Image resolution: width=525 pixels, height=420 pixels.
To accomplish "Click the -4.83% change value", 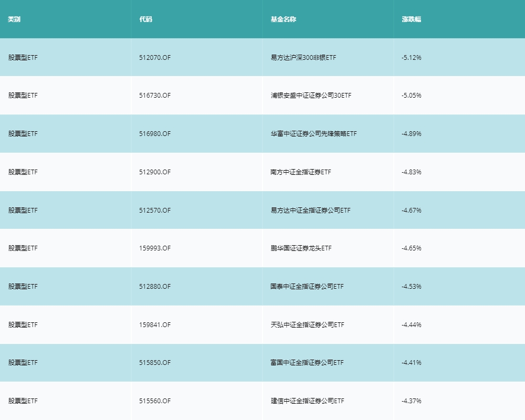I will [412, 172].
